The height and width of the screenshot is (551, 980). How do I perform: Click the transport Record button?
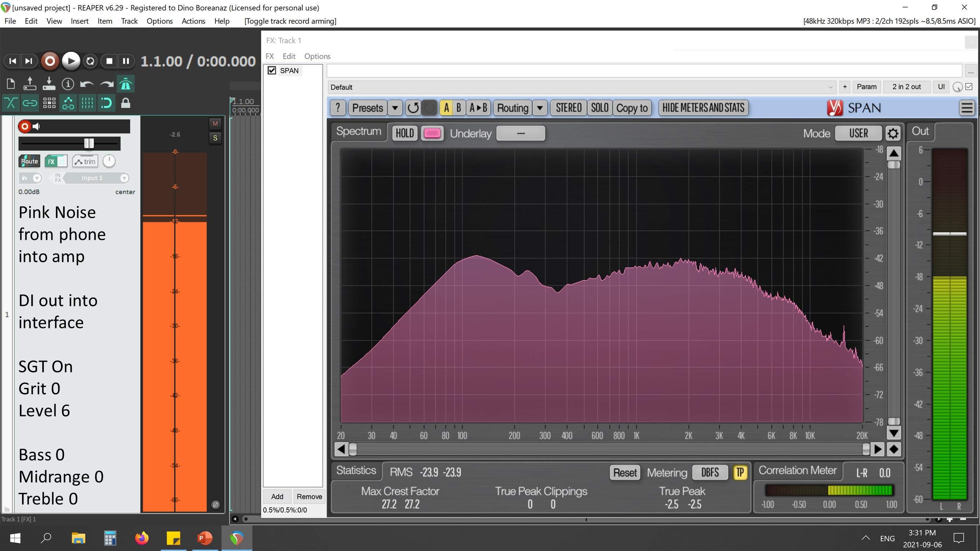(50, 61)
